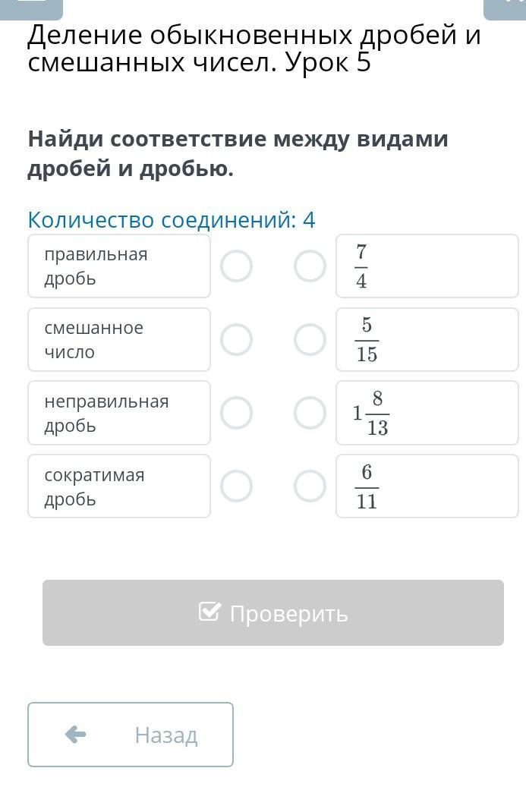Click the смешанное число card
526x812 pixels.
coord(119,340)
